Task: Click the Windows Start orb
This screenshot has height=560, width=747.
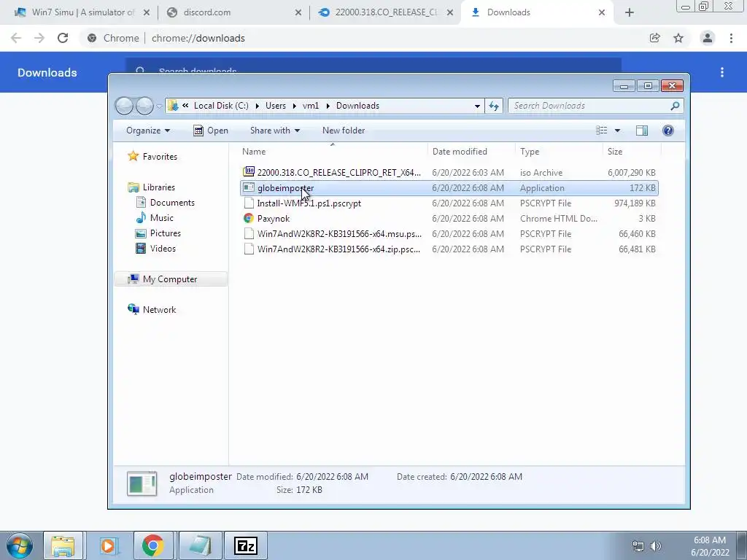Action: (20, 545)
